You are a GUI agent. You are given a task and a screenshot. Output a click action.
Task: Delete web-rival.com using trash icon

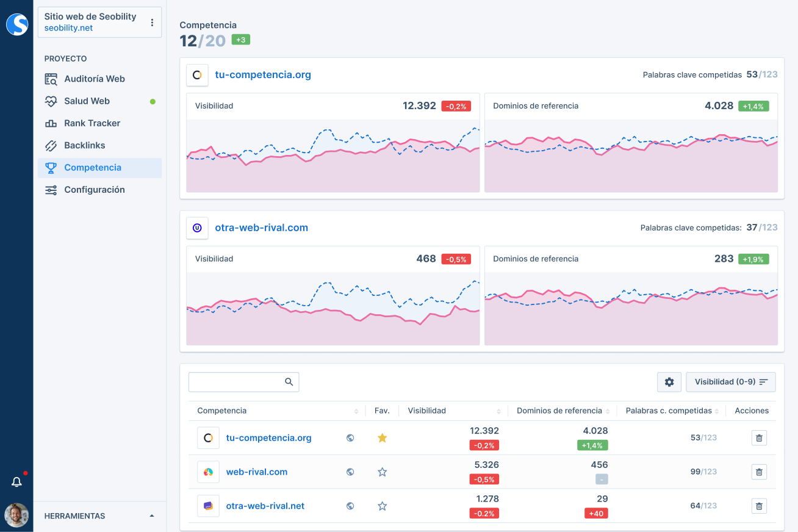click(x=759, y=472)
